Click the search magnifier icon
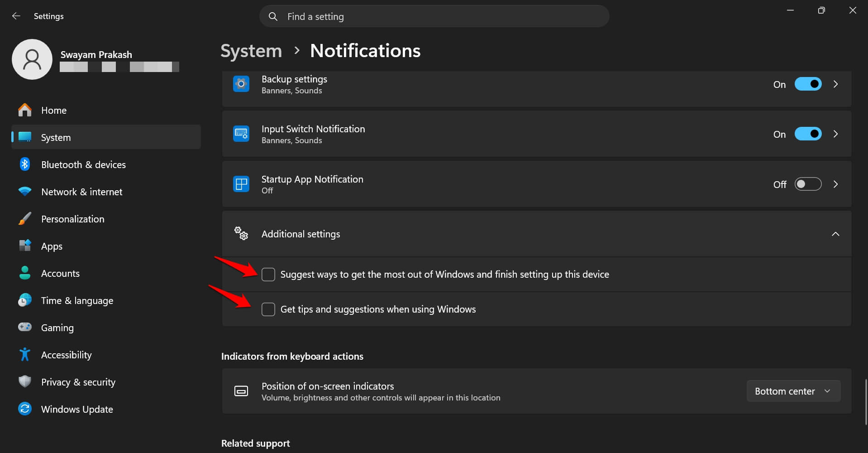868x453 pixels. tap(273, 16)
